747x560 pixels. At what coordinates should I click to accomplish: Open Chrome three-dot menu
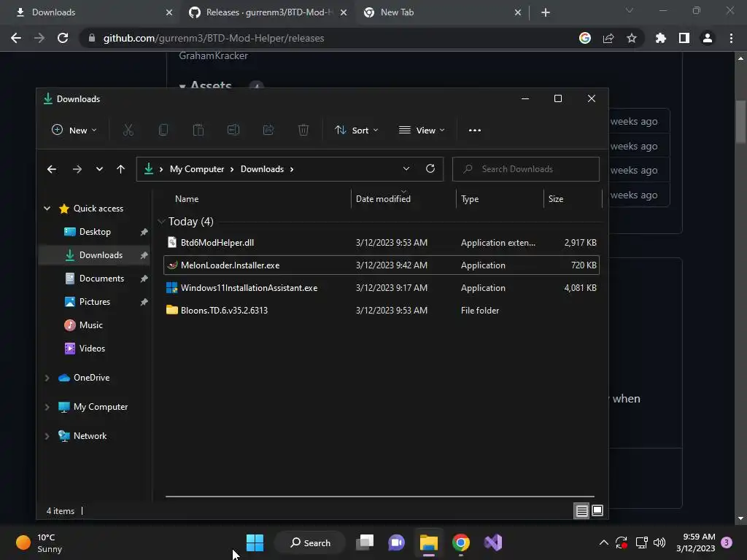(x=731, y=38)
